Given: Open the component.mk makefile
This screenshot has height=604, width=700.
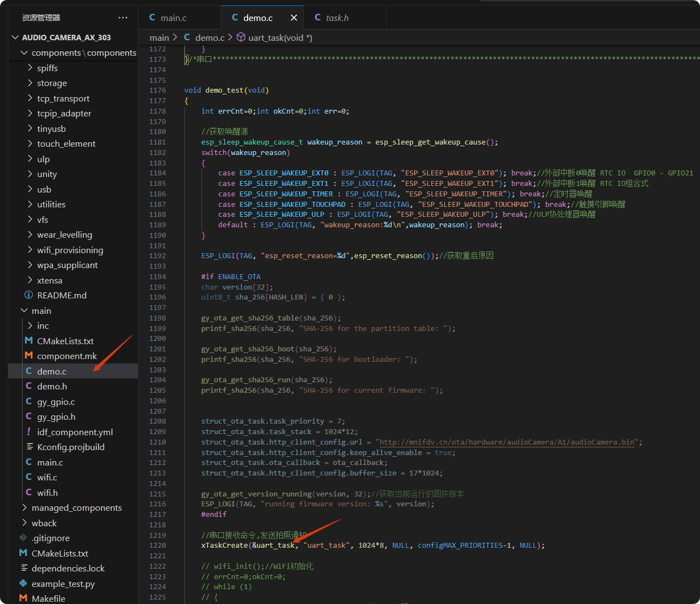Looking at the screenshot, I should (x=67, y=356).
